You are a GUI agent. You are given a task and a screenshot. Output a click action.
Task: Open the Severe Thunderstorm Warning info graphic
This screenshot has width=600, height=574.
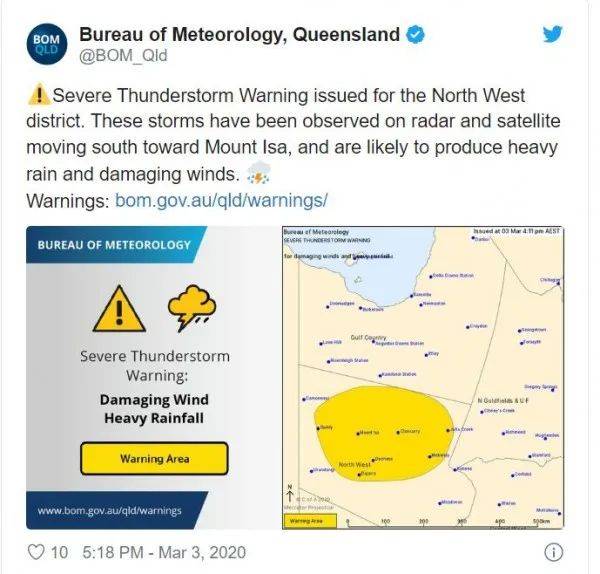tap(154, 378)
